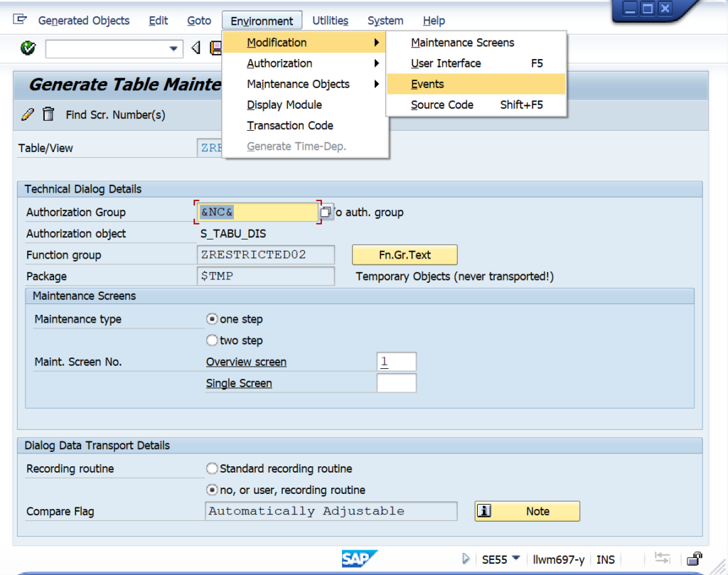
Task: Open the command field dropdown arrow
Action: click(x=174, y=49)
